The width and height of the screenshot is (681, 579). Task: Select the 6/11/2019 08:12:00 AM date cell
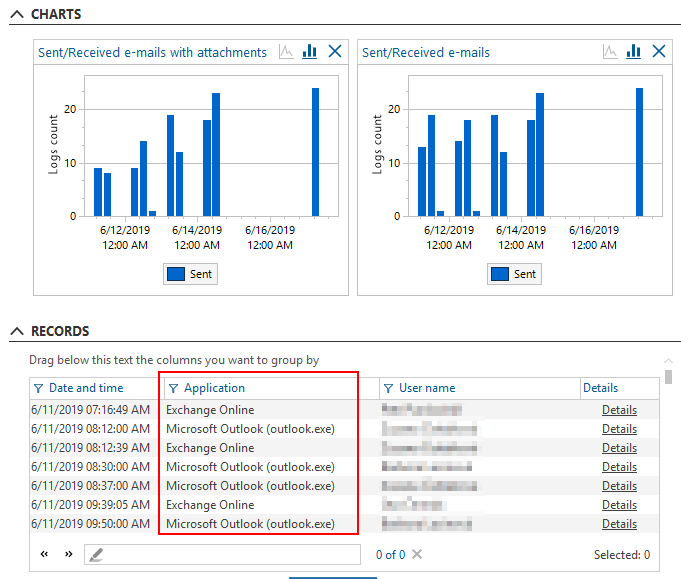pyautogui.click(x=90, y=429)
